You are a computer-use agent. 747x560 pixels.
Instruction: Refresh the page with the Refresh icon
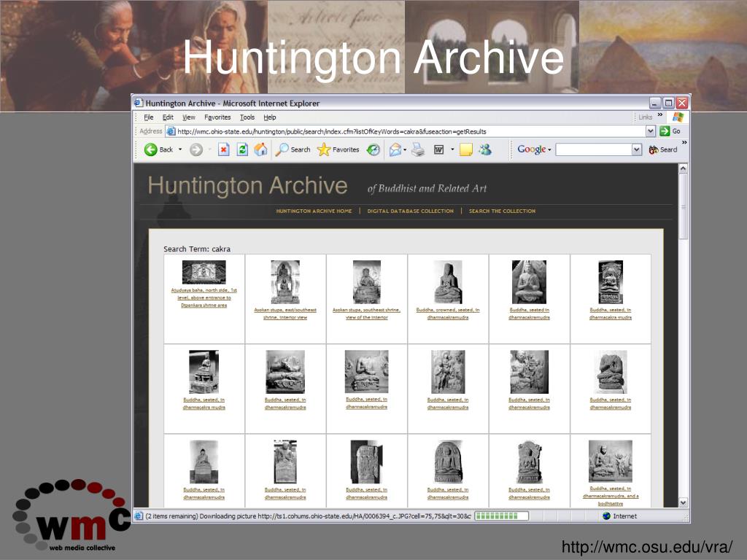tap(242, 149)
